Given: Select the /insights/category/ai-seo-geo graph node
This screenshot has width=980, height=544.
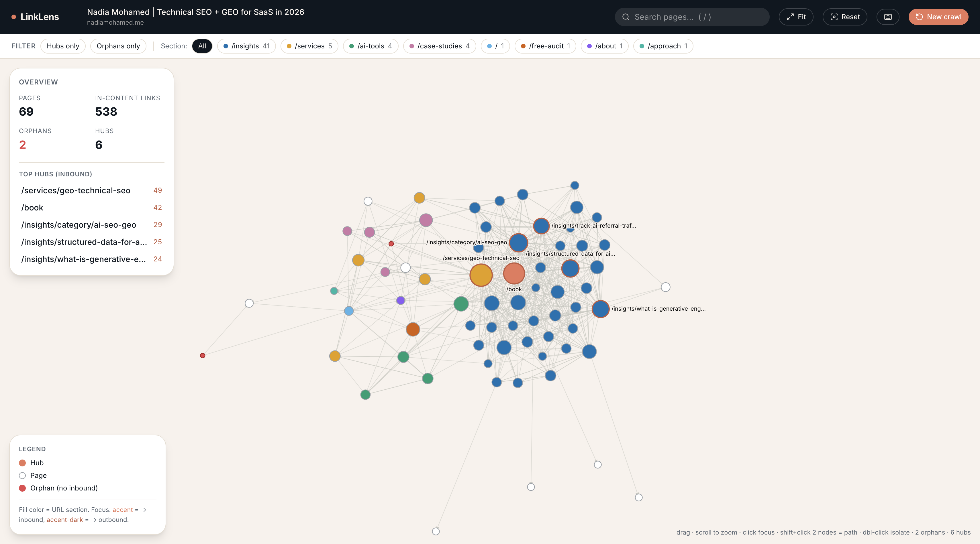Looking at the screenshot, I should 518,243.
